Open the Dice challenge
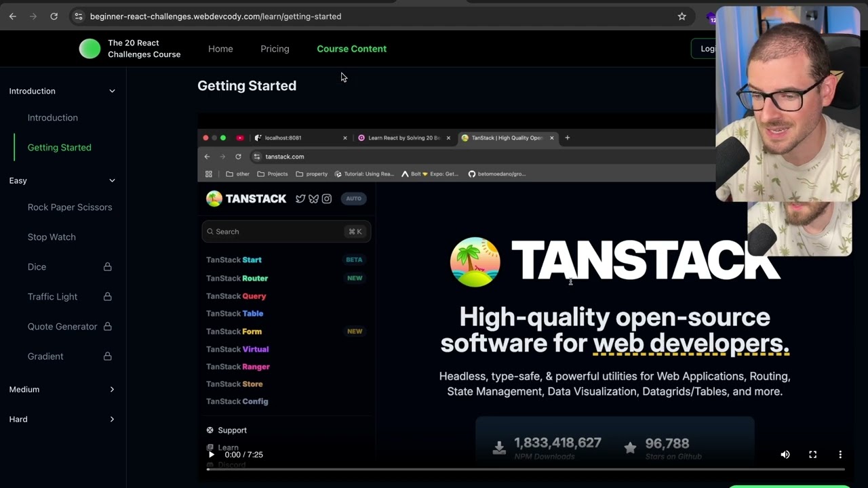Screen dimensions: 868x488 (x=37, y=267)
